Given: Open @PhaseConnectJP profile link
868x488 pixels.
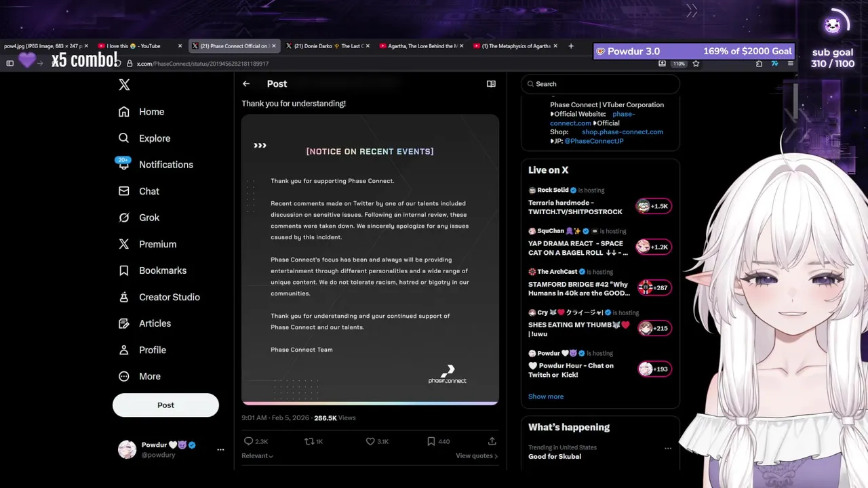Looking at the screenshot, I should pos(593,141).
